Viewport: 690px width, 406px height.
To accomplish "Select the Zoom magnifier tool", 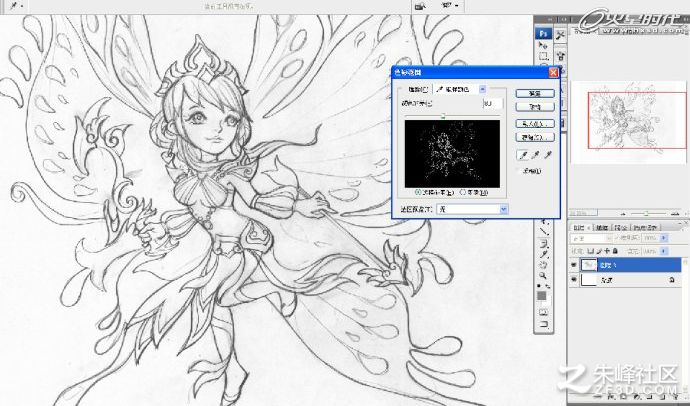I will click(x=543, y=276).
